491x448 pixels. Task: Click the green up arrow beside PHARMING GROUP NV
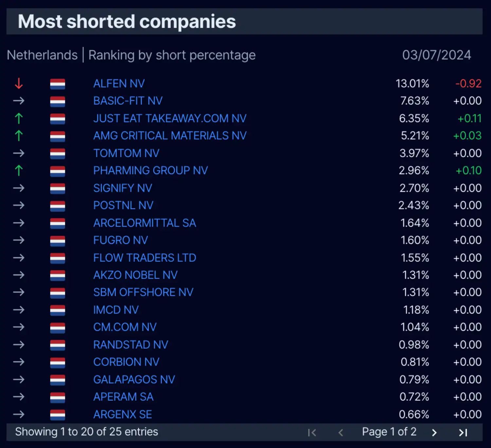pyautogui.click(x=19, y=170)
